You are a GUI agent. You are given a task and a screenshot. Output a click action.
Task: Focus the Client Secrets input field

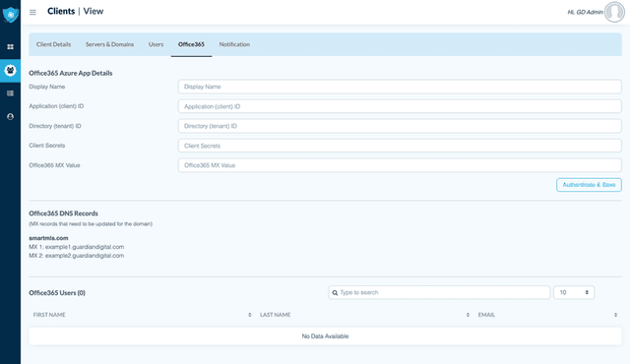400,146
